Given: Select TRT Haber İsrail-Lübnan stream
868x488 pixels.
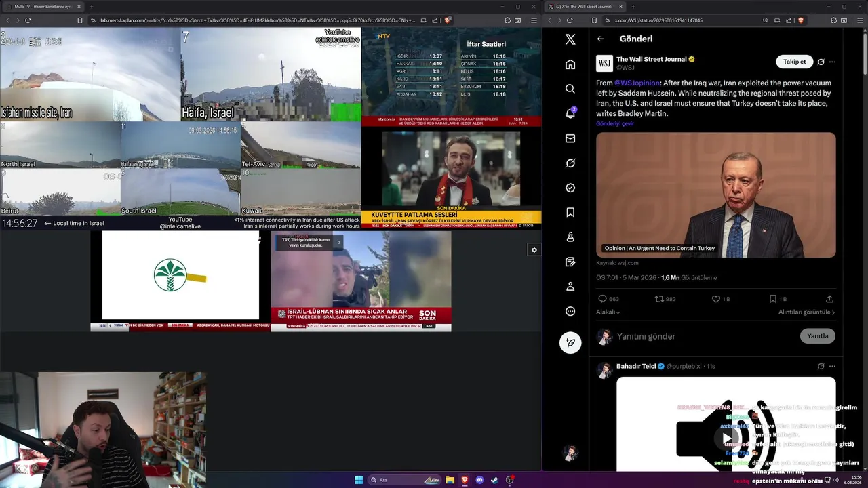Looking at the screenshot, I should pos(361,281).
